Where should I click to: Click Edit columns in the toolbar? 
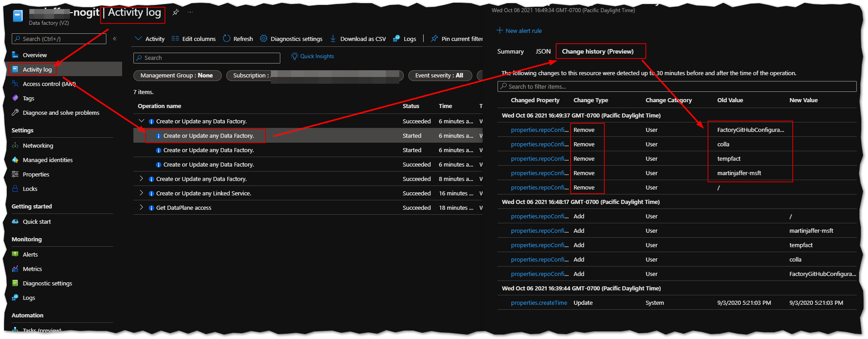click(194, 39)
